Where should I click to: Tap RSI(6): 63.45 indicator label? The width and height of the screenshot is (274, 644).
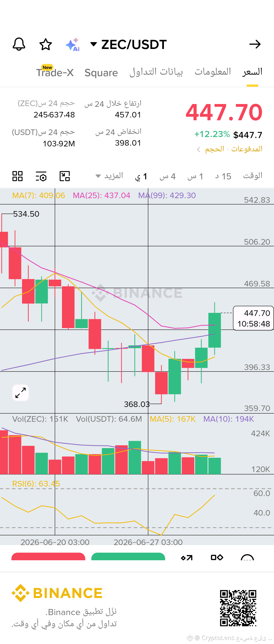(36, 484)
